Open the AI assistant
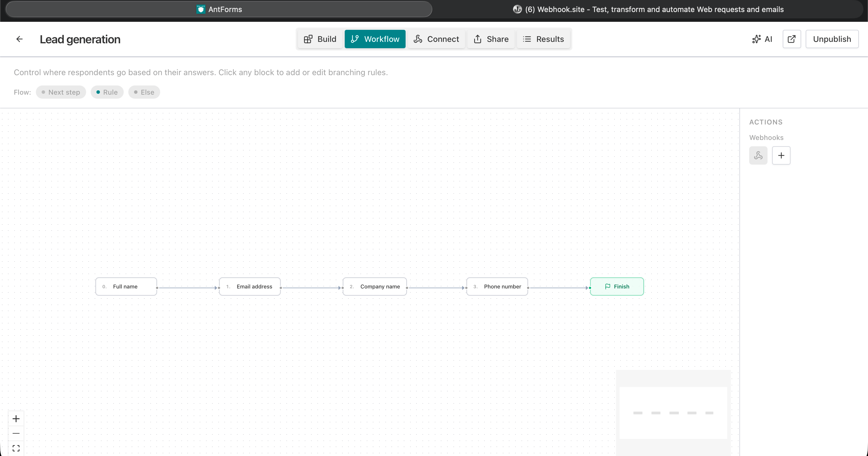Image resolution: width=868 pixels, height=456 pixels. click(762, 39)
